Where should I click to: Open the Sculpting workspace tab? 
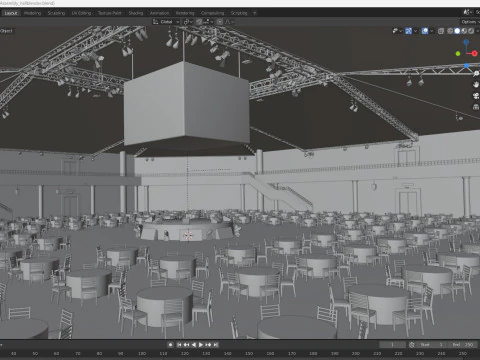(x=56, y=13)
